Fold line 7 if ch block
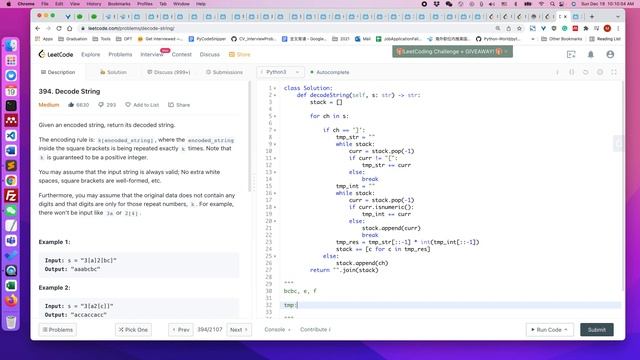Viewport: 640px width, 360px height. (275, 130)
